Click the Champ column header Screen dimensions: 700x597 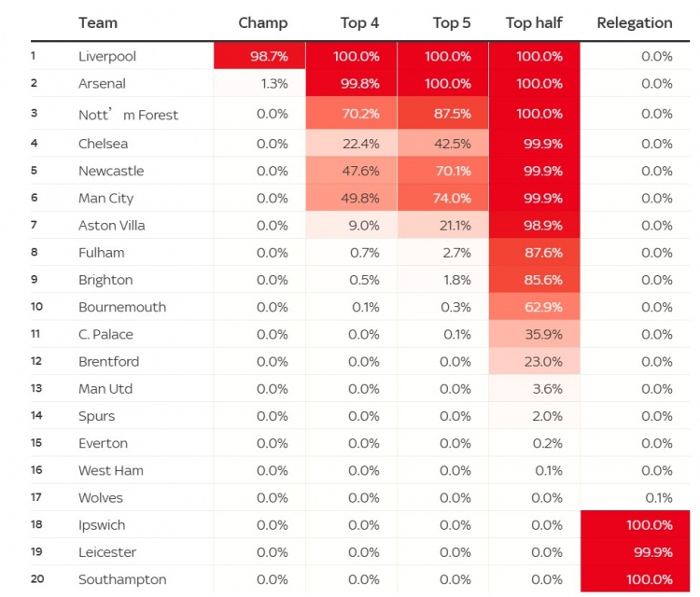coord(262,22)
